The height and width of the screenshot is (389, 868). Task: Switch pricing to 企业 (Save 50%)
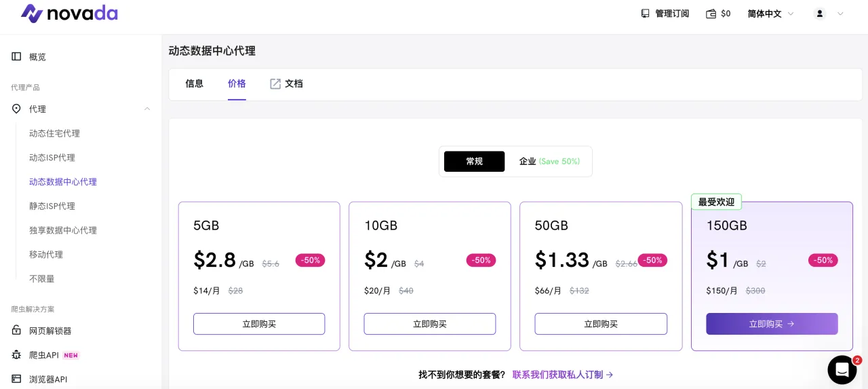point(549,162)
